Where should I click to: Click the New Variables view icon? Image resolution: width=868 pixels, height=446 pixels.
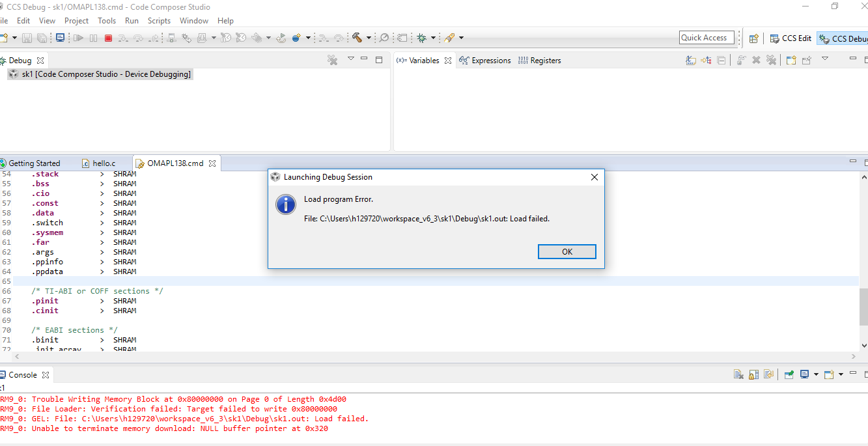(x=791, y=60)
